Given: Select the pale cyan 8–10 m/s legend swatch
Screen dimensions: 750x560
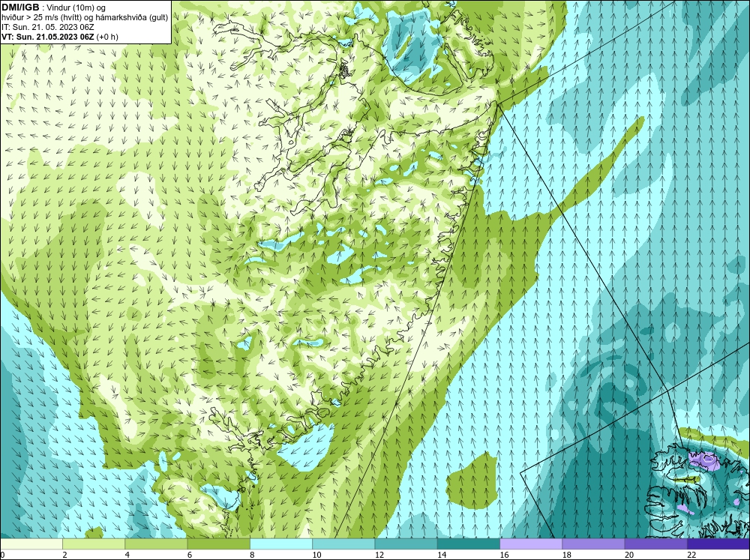Looking at the screenshot, I should pos(281,544).
